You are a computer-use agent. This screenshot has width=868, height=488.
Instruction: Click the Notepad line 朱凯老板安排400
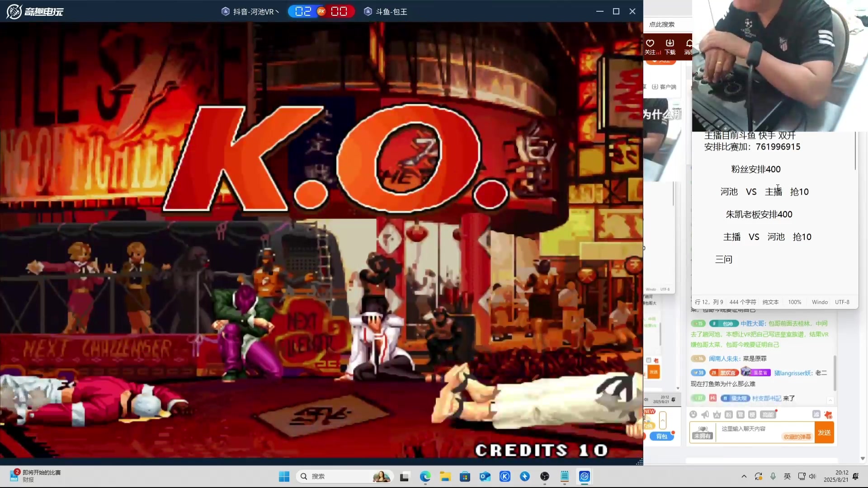coord(759,215)
